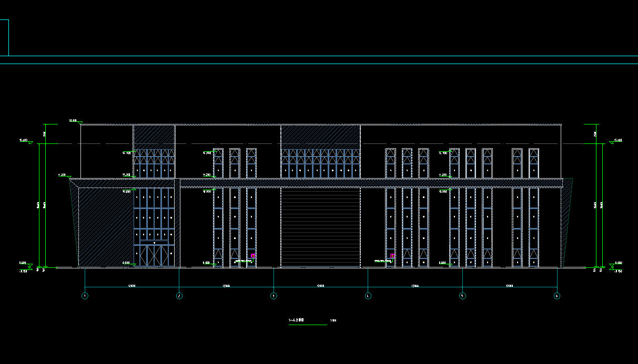Select the cyan frame in top-left corner
Image resolution: width=638 pixels, height=364 pixels.
tap(4, 37)
